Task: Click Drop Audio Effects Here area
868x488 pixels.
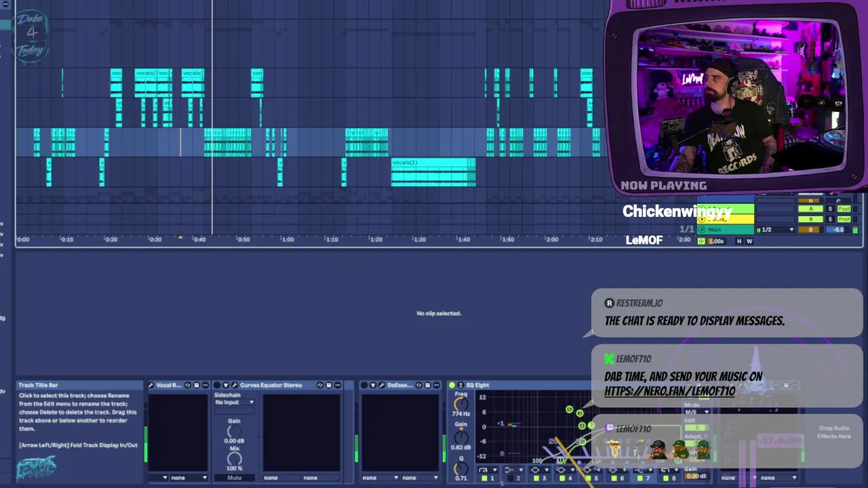Action: pyautogui.click(x=834, y=432)
